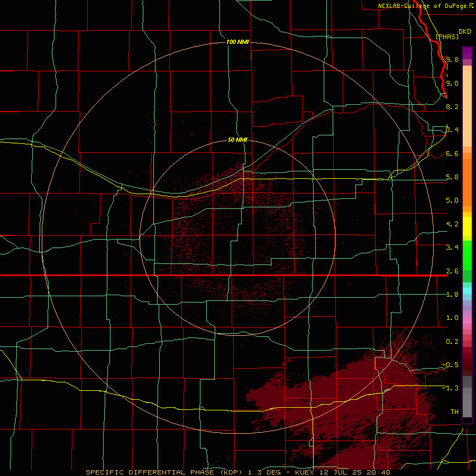The height and width of the screenshot is (476, 476).
Task: Click the 1.8 legend scale value
Action: (452, 295)
